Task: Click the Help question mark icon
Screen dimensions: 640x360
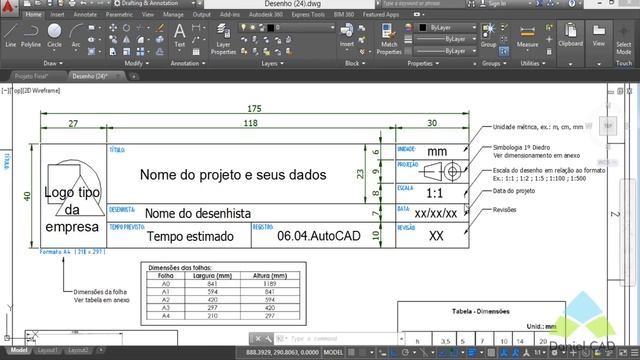Action: pos(572,3)
